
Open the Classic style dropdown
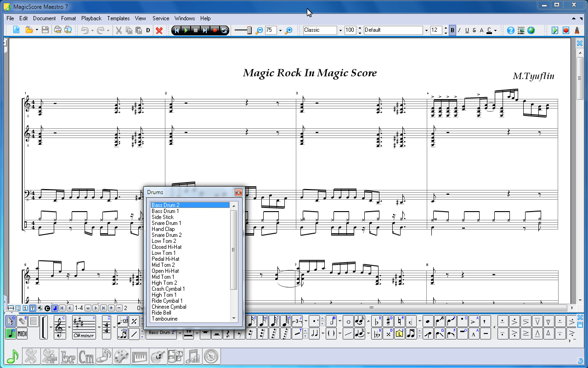pyautogui.click(x=340, y=30)
